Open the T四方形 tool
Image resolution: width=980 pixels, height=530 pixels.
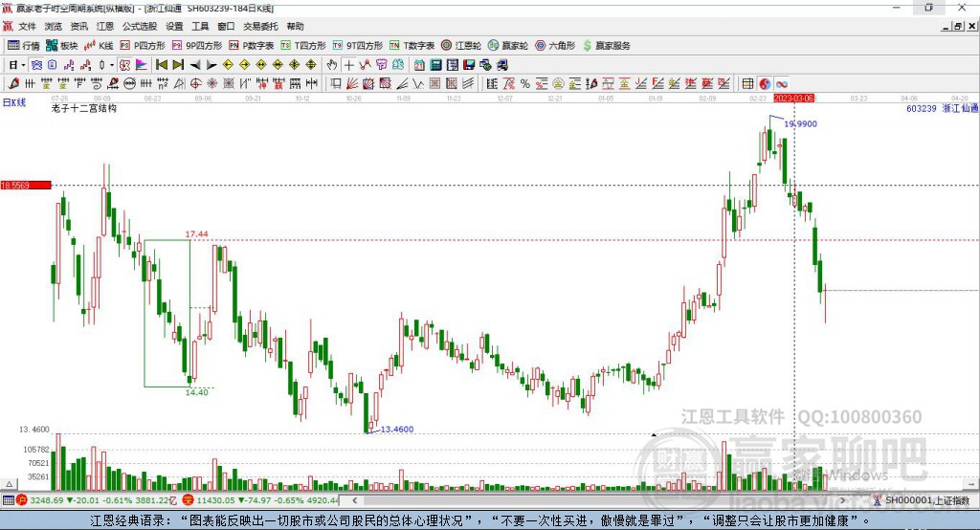(303, 46)
